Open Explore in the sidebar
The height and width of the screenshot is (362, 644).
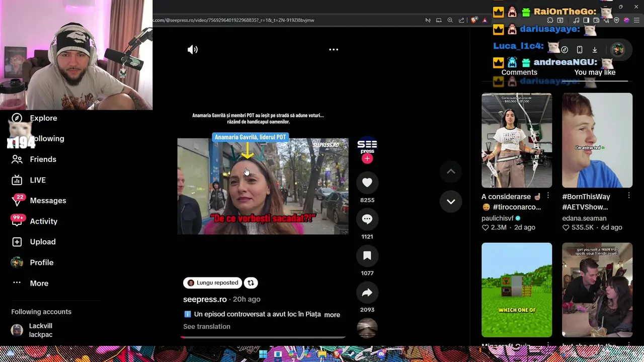coord(43,118)
